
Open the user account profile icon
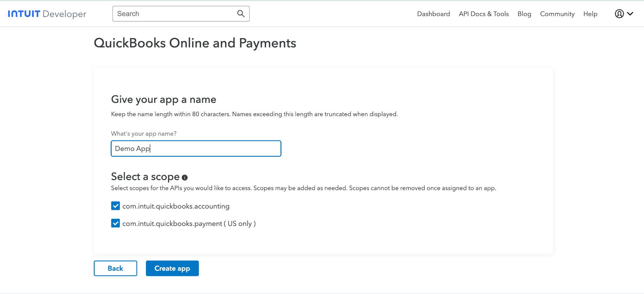tap(619, 14)
